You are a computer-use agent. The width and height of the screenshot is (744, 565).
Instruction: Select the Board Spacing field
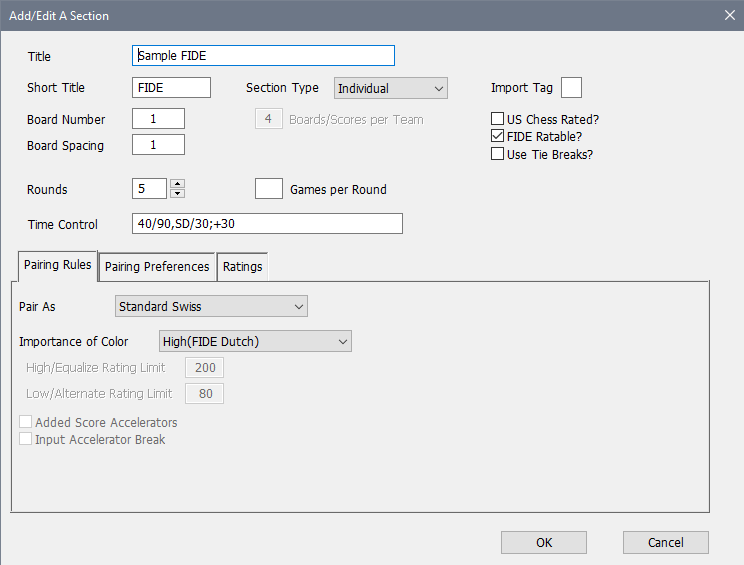point(158,145)
